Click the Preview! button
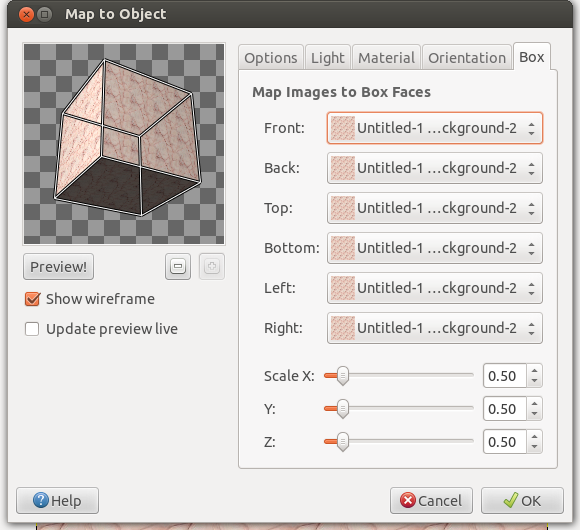This screenshot has width=580, height=530. tap(58, 267)
